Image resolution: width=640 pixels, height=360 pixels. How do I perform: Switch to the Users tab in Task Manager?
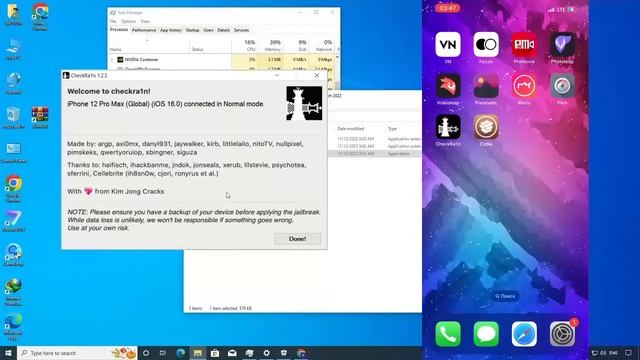point(208,30)
